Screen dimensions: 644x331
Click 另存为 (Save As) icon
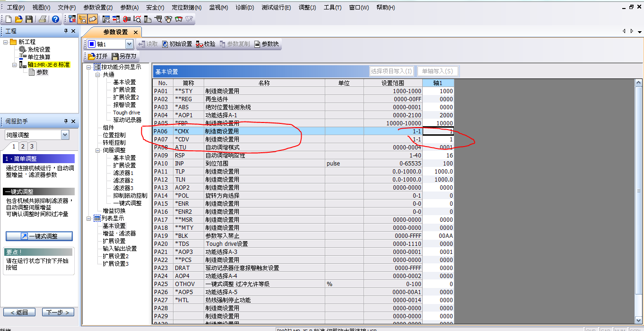124,56
